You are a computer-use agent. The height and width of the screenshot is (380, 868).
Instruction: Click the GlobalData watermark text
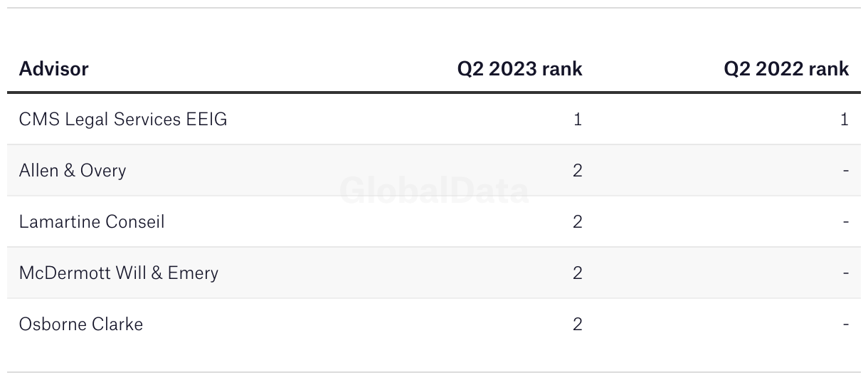click(x=434, y=191)
